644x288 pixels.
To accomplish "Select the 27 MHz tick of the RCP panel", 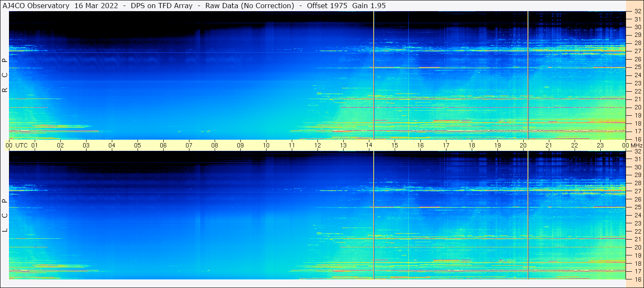I will pyautogui.click(x=637, y=51).
